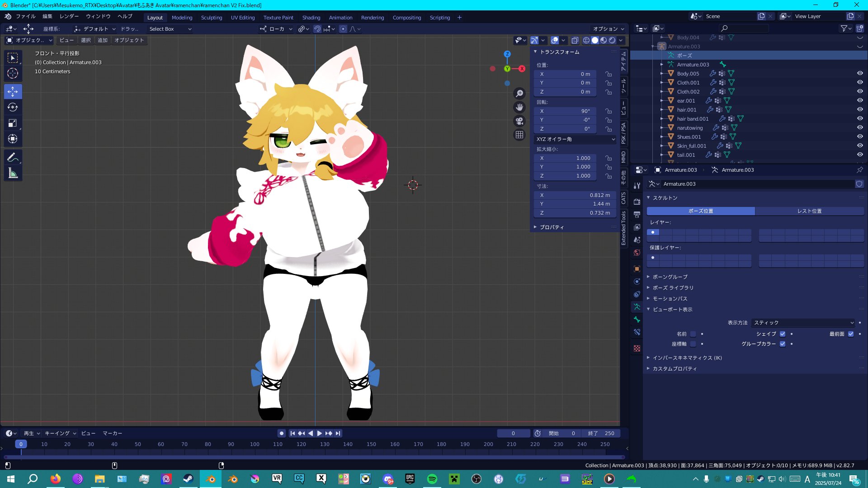Switch to the UV Editing workspace tab
This screenshot has width=868, height=488.
(x=243, y=18)
